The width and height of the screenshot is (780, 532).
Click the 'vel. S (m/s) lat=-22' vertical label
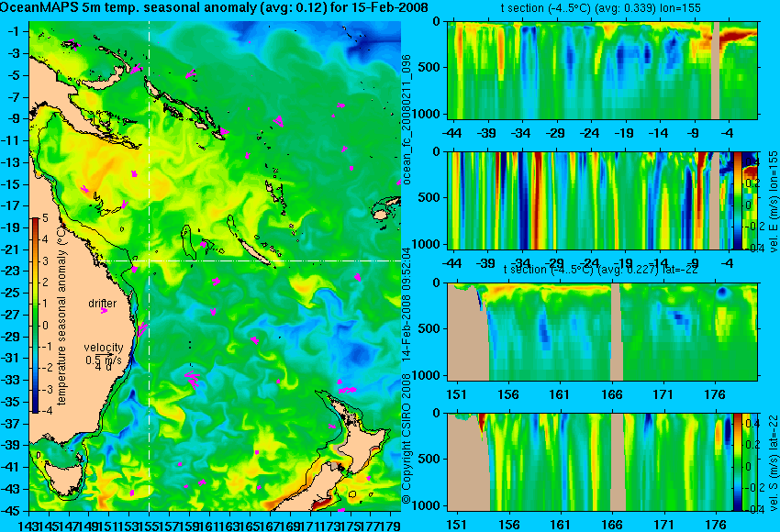click(774, 462)
